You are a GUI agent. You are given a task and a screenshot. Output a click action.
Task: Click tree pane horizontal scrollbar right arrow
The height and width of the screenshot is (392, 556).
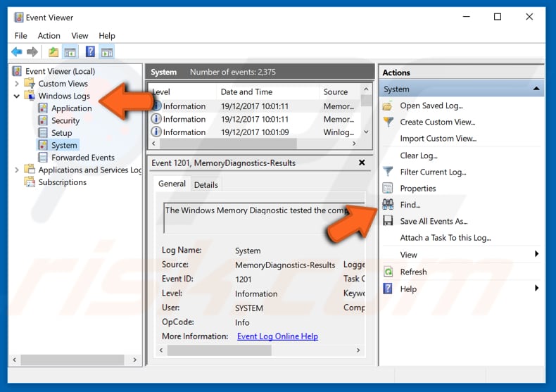pos(134,360)
